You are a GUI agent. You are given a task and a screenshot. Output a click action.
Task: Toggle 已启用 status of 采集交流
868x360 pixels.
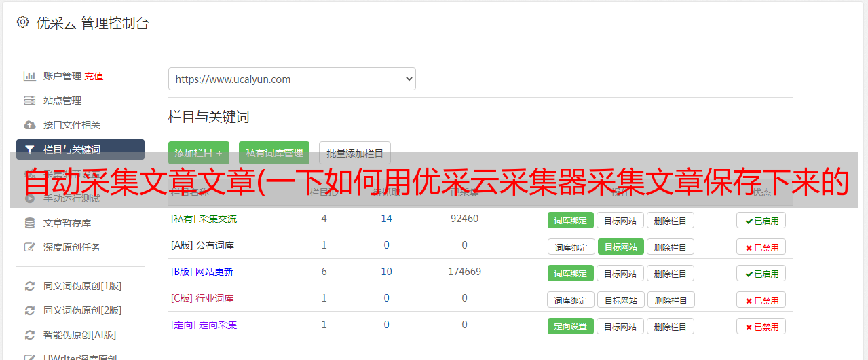click(x=761, y=220)
